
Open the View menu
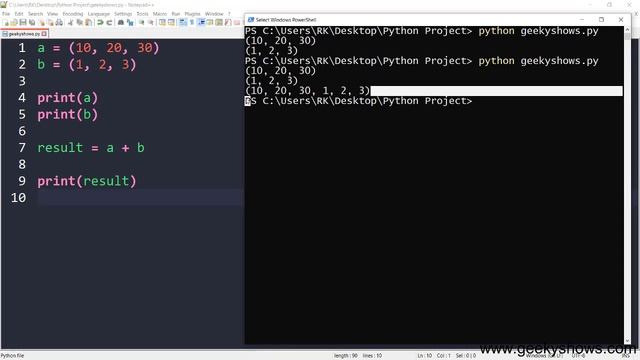(53, 14)
